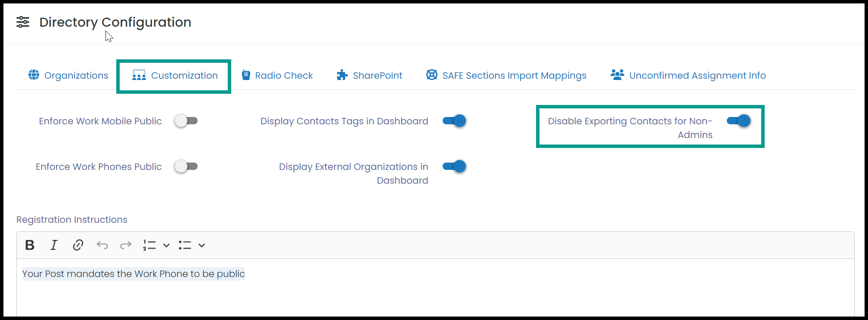Go to SAFE Sections Import Mappings tab
This screenshot has height=320, width=868.
(x=506, y=75)
